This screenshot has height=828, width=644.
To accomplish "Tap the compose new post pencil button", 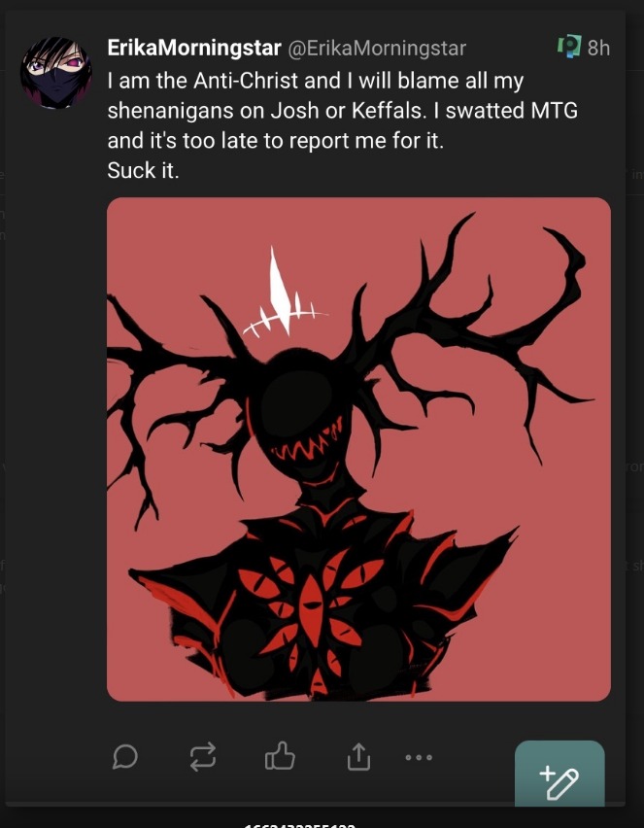I will click(x=559, y=773).
